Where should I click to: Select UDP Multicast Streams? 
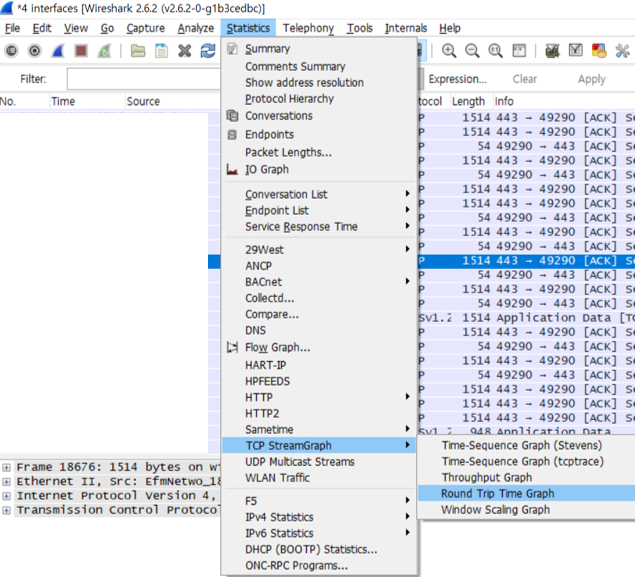[300, 462]
